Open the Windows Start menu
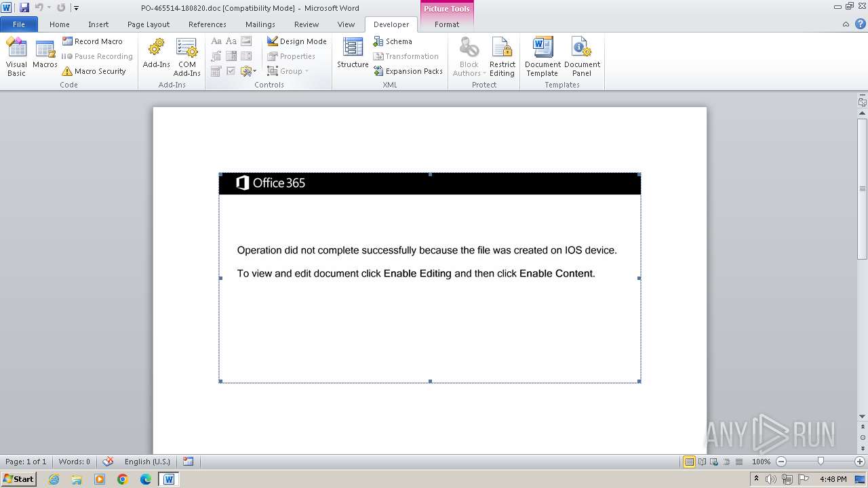The width and height of the screenshot is (868, 488). coord(19,479)
